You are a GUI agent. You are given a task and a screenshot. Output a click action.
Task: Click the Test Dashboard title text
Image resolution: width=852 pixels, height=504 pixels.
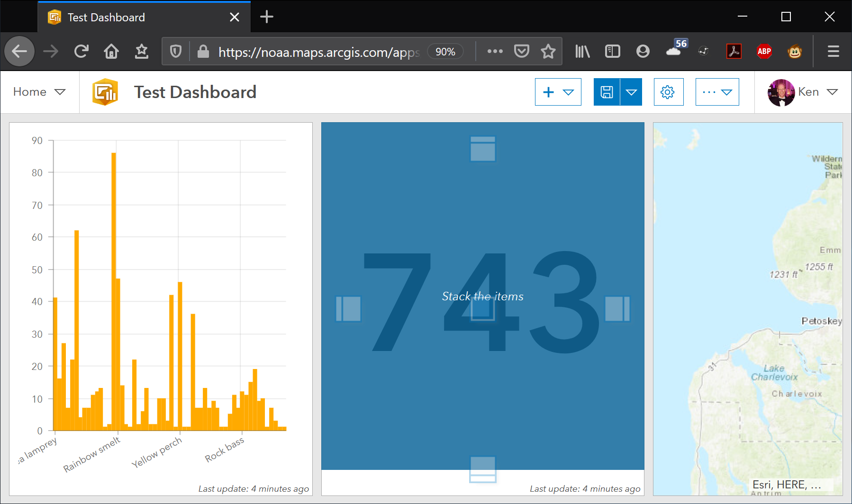[x=195, y=92]
